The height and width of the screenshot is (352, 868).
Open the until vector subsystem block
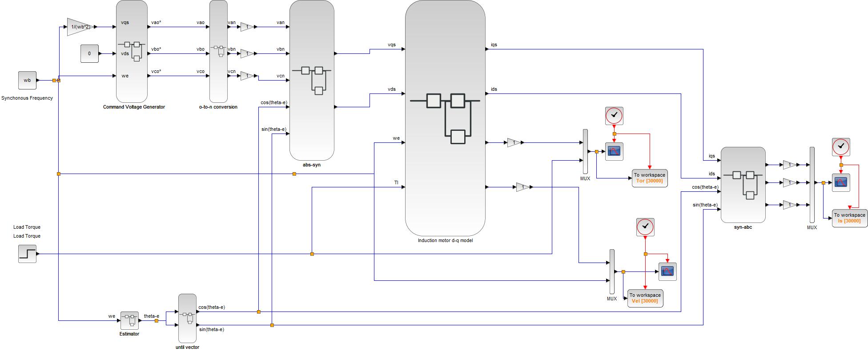pyautogui.click(x=187, y=318)
